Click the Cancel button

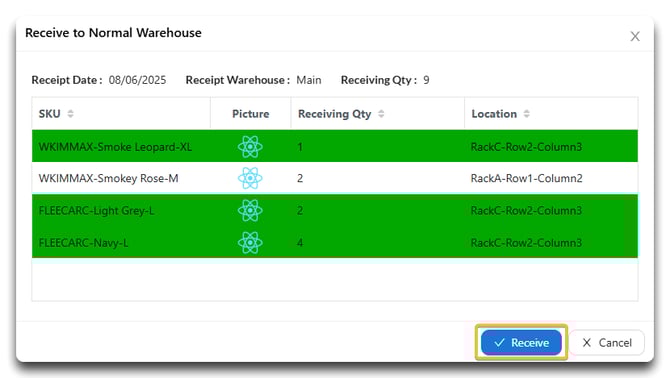click(x=607, y=343)
